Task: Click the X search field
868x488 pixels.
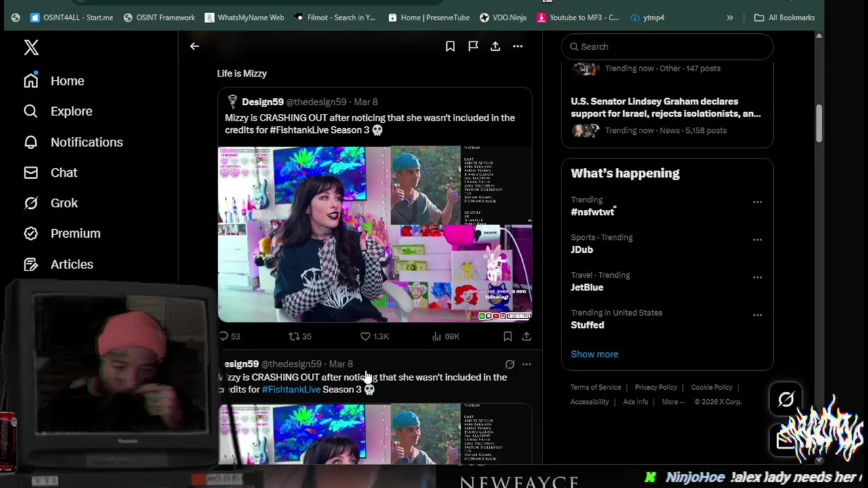Action: tap(667, 47)
